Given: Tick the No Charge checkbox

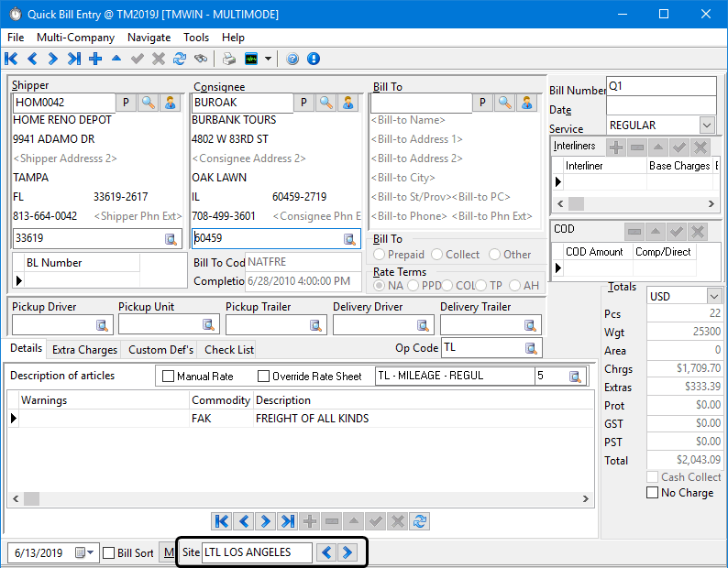Looking at the screenshot, I should (653, 493).
